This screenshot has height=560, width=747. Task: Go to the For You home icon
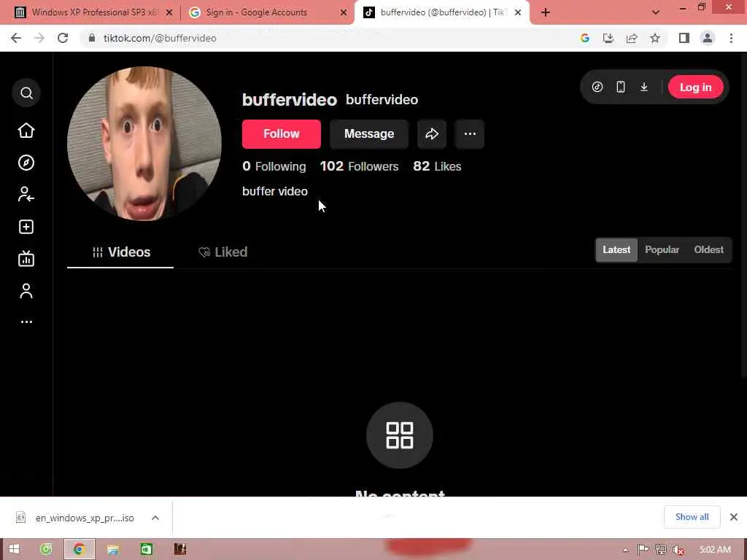[26, 131]
